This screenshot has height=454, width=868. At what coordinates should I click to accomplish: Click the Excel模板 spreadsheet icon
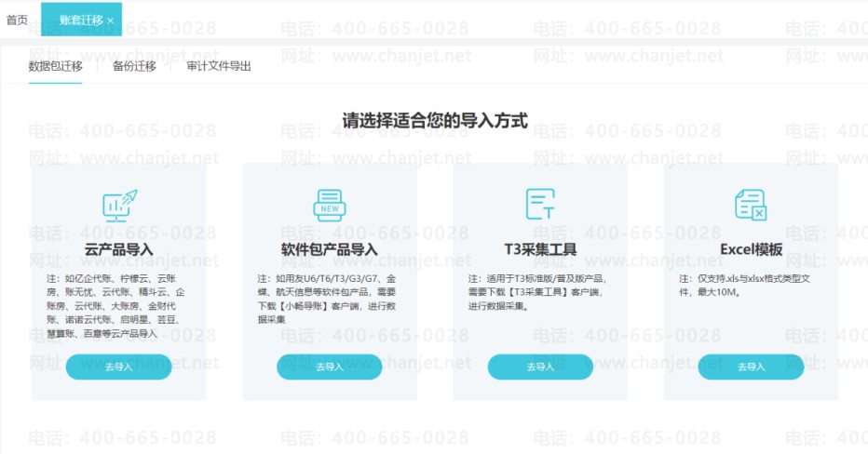(751, 205)
